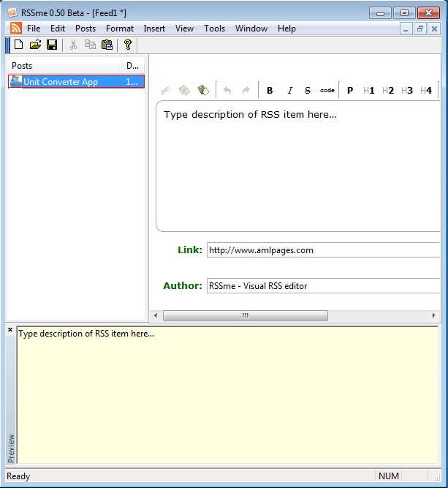Click the scroll left arrow

156,315
